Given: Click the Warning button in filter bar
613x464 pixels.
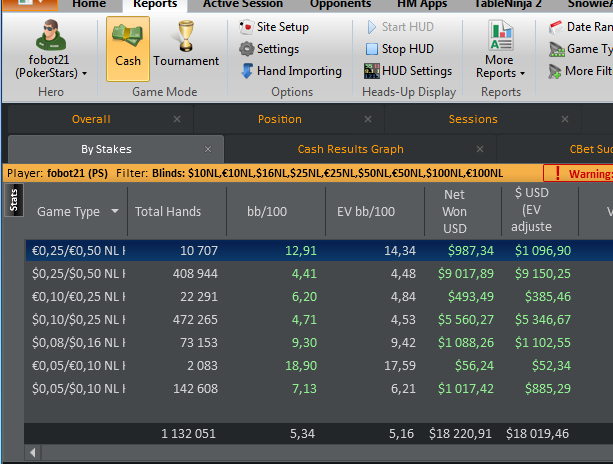Looking at the screenshot, I should (x=579, y=173).
